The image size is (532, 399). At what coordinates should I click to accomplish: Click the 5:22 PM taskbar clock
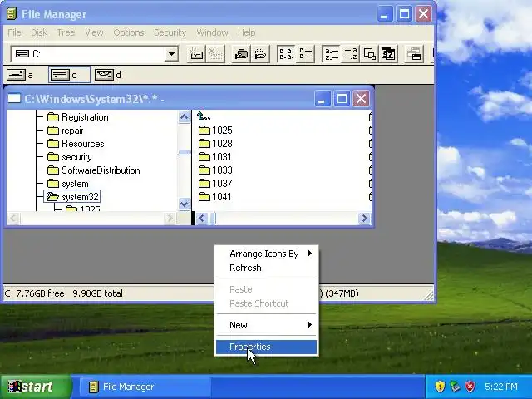click(500, 387)
